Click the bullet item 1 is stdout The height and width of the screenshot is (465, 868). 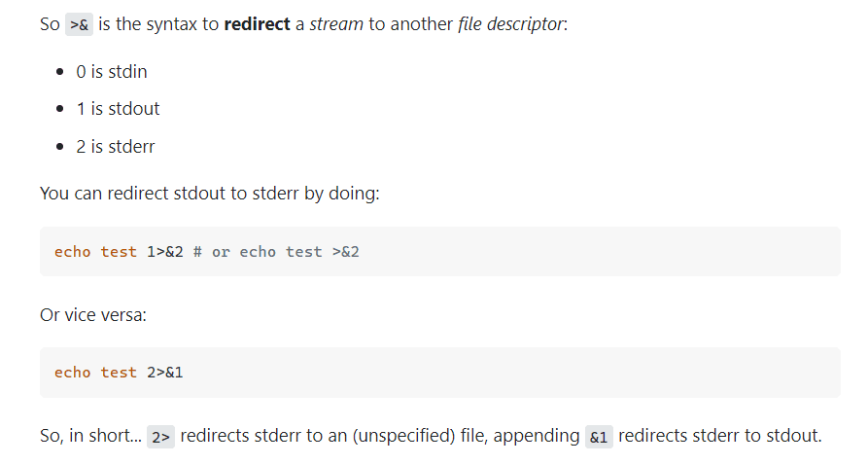click(x=118, y=109)
